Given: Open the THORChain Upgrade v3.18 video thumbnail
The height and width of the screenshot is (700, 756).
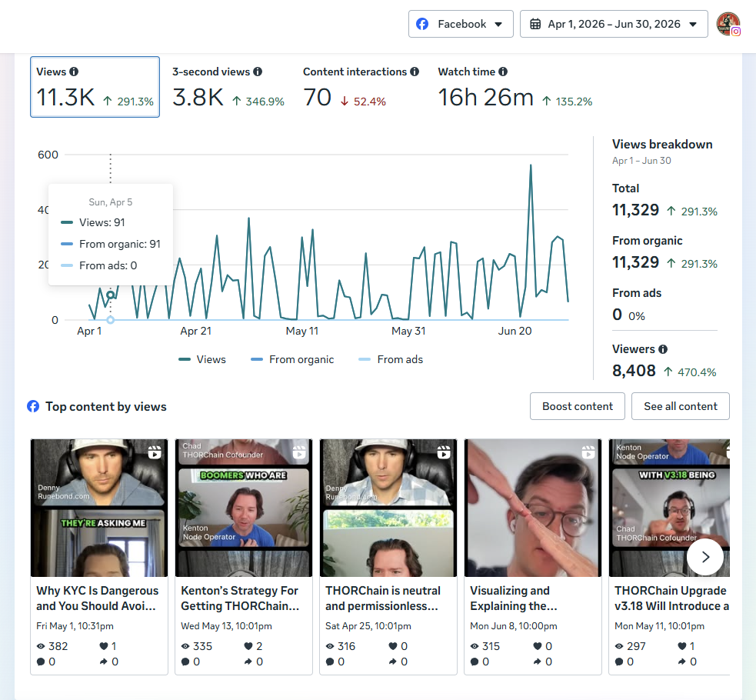Looking at the screenshot, I should click(x=669, y=508).
